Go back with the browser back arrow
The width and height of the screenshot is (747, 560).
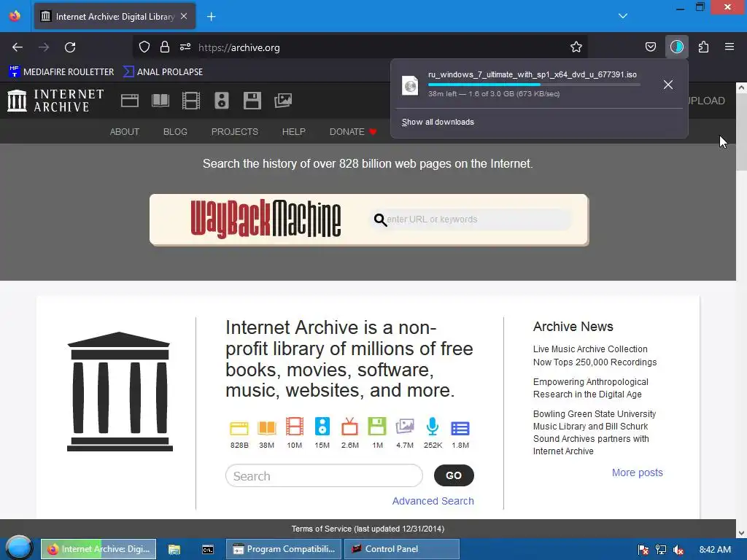(18, 47)
